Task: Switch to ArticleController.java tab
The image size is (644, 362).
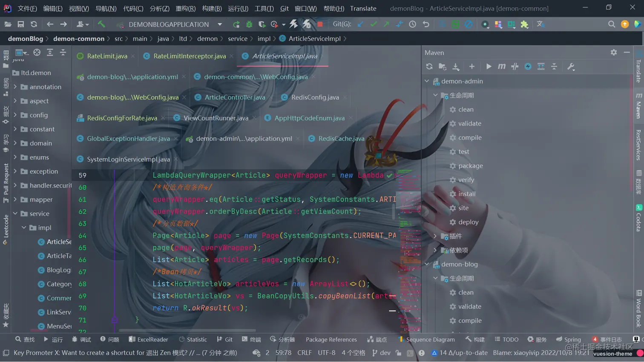Action: point(235,97)
